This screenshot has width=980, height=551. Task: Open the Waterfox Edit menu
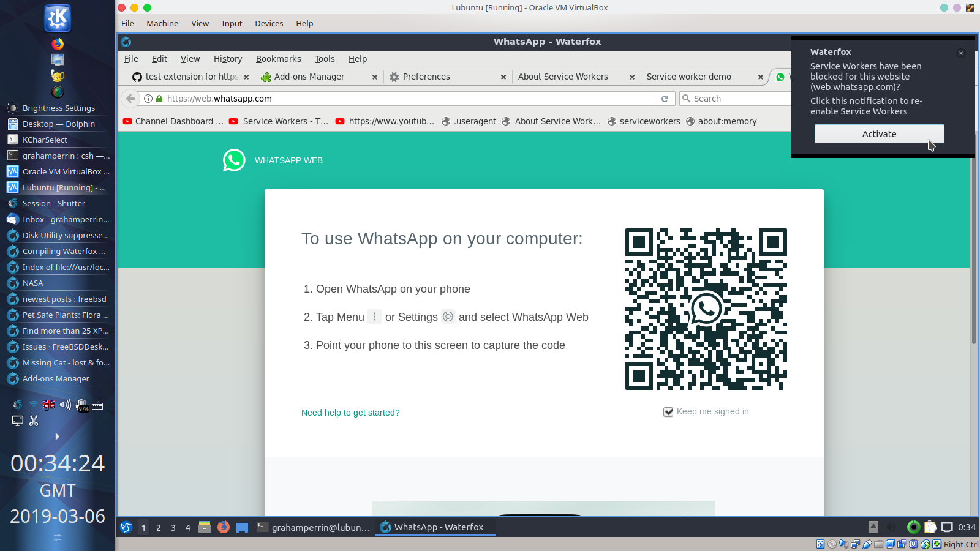(x=159, y=59)
